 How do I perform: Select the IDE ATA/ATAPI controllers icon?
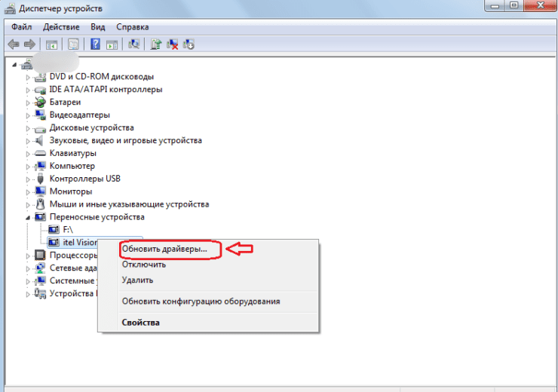pos(40,90)
